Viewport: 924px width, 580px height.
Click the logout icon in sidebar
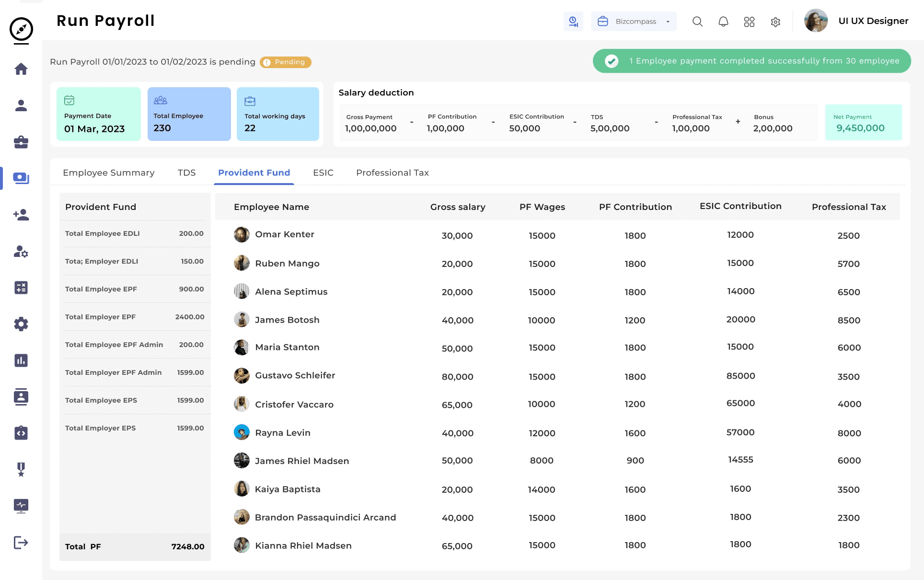coord(21,543)
